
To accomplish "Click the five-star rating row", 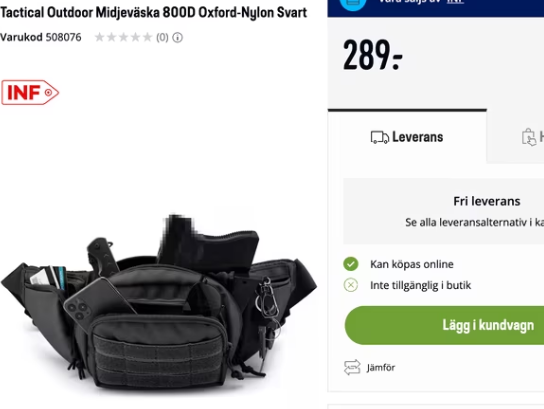I will (x=124, y=37).
